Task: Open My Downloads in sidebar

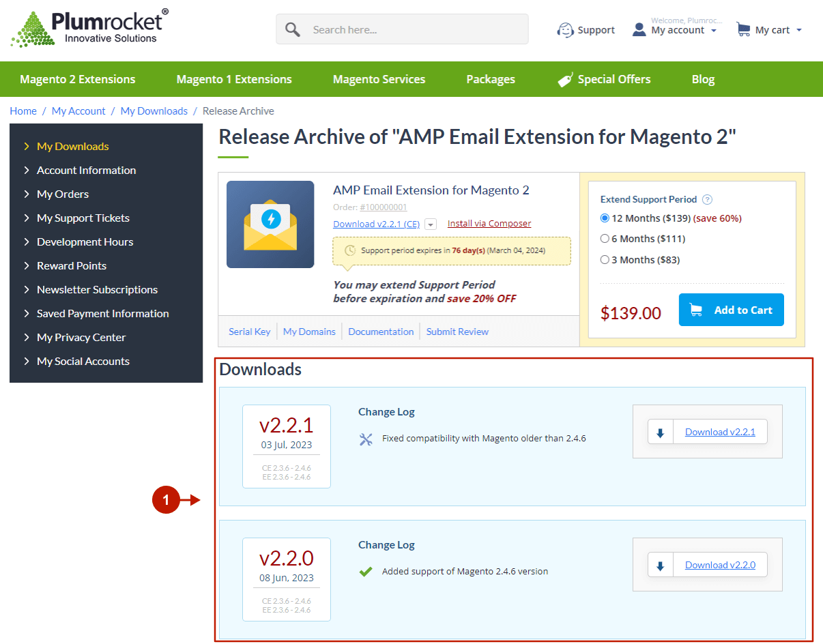Action: (x=73, y=146)
